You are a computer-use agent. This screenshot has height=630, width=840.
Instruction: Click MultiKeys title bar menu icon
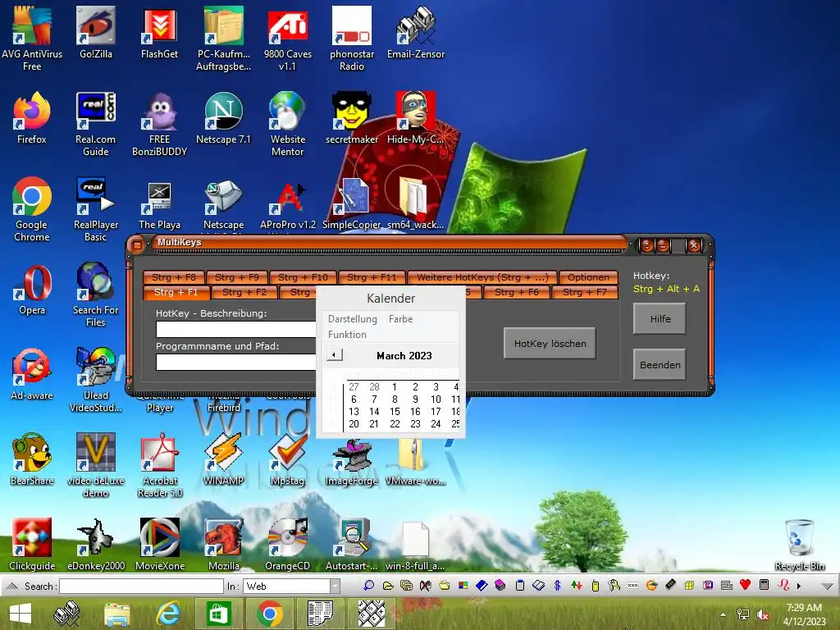pyautogui.click(x=137, y=245)
